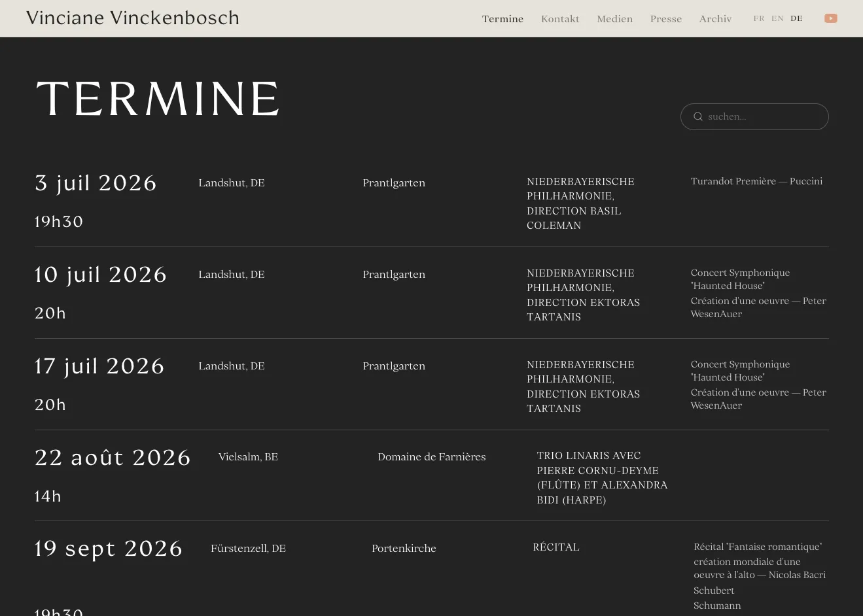The width and height of the screenshot is (863, 616).
Task: Select the date 22 août 2026
Action: 113,458
